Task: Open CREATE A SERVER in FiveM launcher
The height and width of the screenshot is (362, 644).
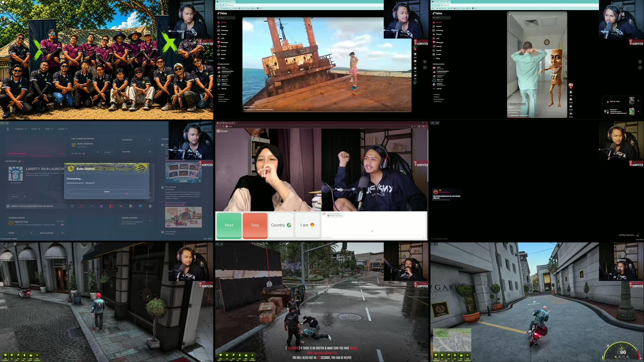Action: 136,220
